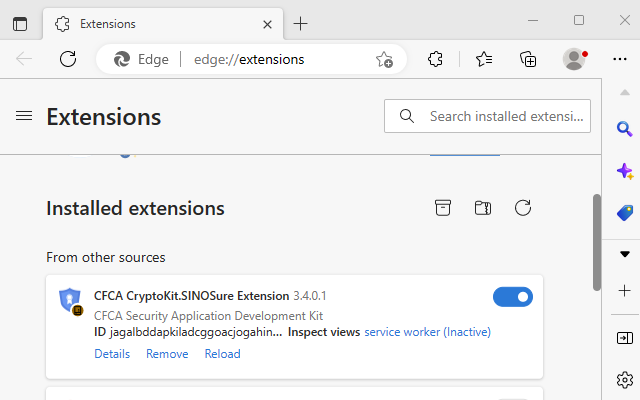Image resolution: width=640 pixels, height=400 pixels.
Task: Open a new tab
Action: pos(301,23)
